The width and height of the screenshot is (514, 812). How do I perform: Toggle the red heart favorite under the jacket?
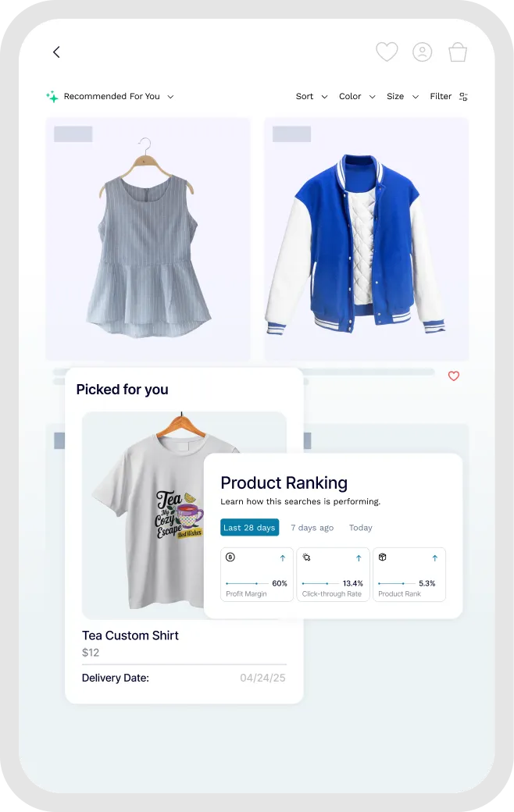click(453, 376)
